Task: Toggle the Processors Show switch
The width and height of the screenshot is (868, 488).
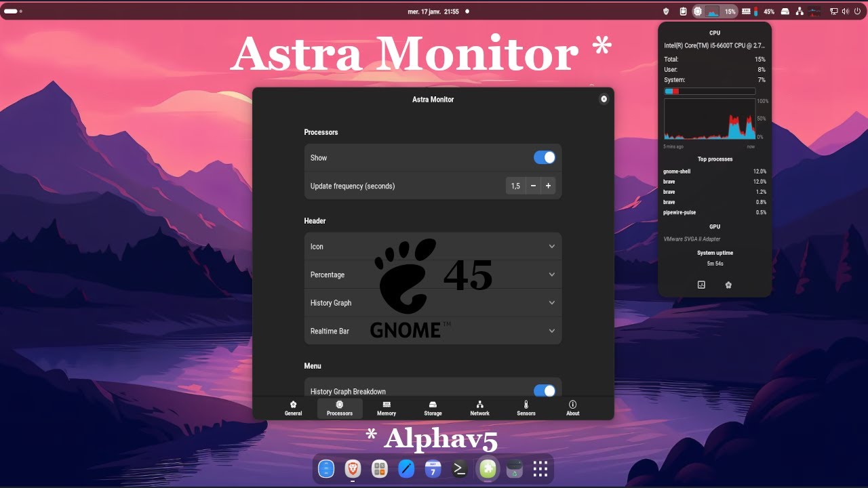Action: click(545, 157)
